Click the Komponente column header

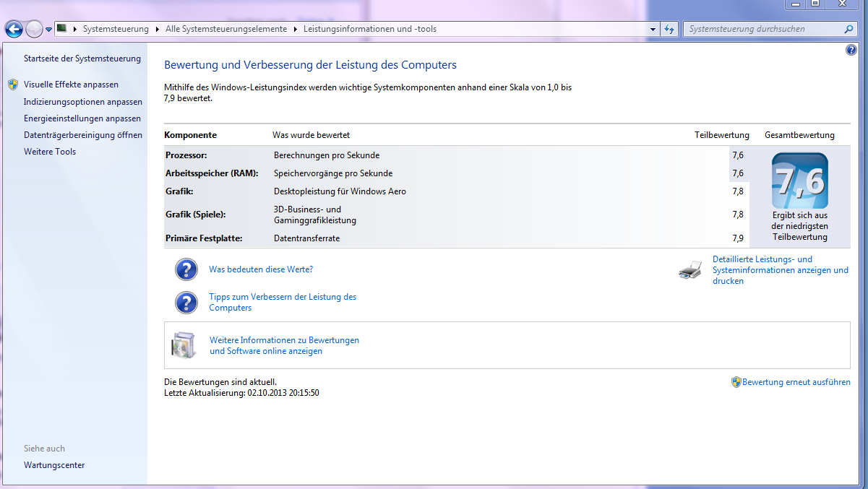click(191, 135)
